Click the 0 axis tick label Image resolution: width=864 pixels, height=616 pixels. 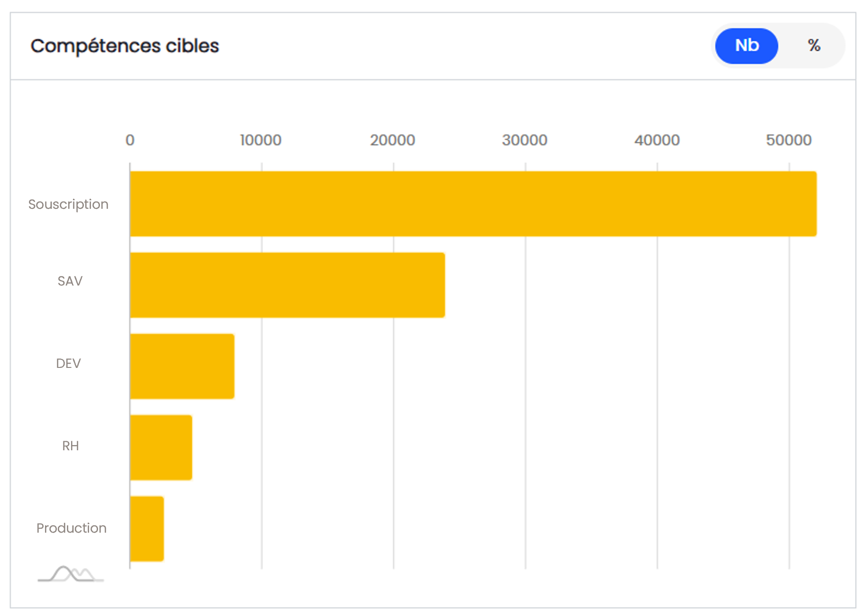130,140
